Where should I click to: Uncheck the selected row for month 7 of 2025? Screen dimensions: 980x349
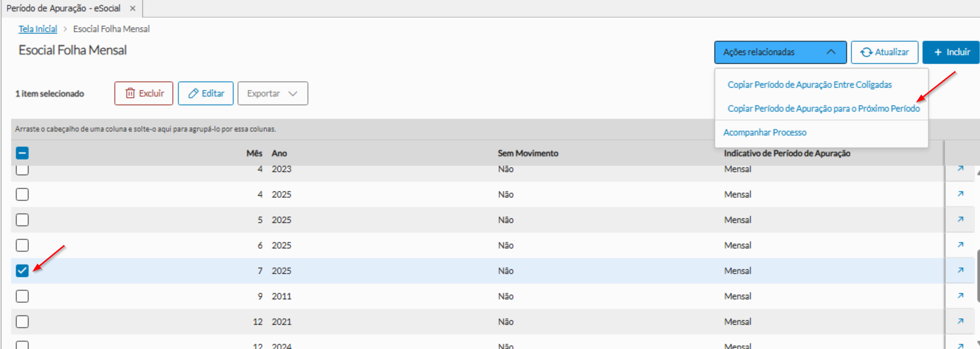(22, 271)
